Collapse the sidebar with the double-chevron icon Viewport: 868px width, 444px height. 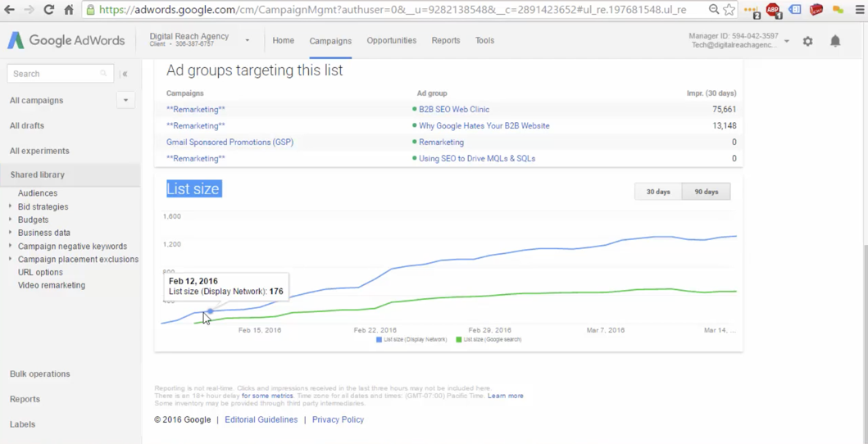(x=125, y=74)
